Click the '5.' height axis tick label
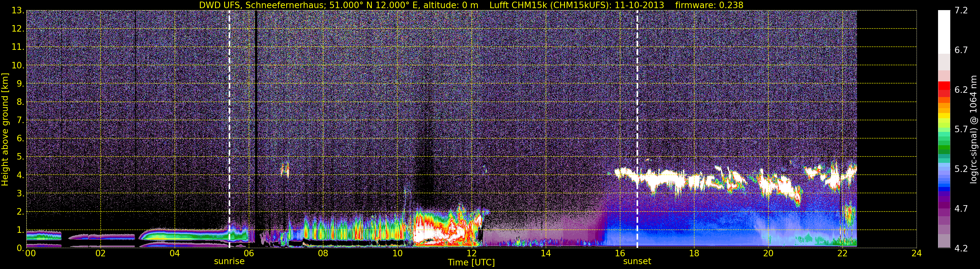Screen dimensions: 980x269 (x=20, y=157)
